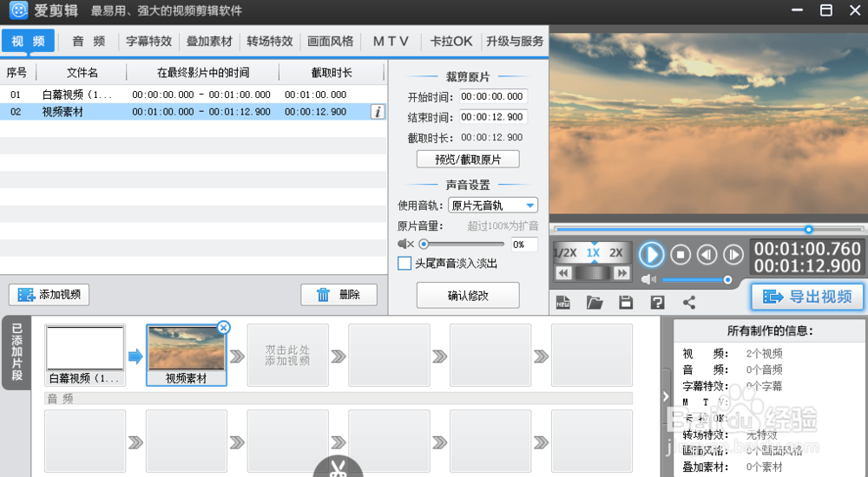Viewport: 868px width, 477px height.
Task: Click the 已添加片段 side label
Action: [16, 352]
